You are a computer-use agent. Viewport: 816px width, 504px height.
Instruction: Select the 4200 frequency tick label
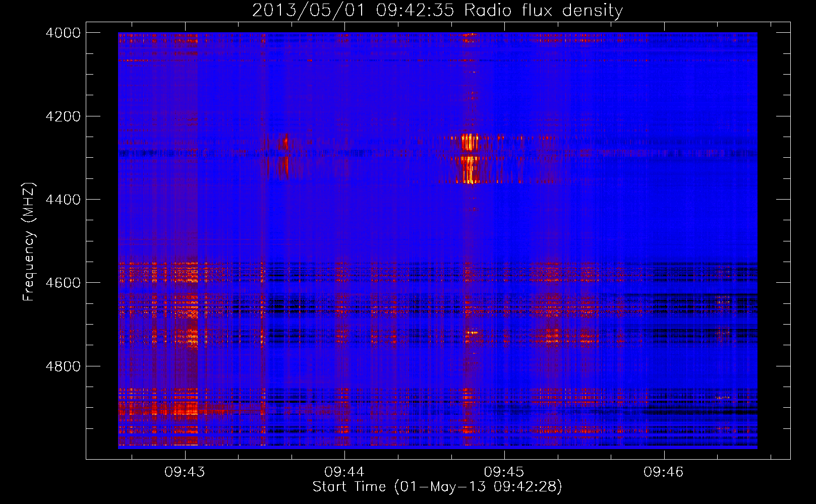[x=63, y=116]
